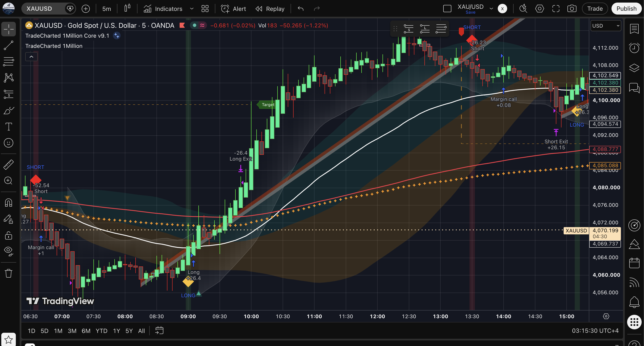Open the Forecasting and position tools in left sidebar
644x346 pixels.
coord(9,94)
